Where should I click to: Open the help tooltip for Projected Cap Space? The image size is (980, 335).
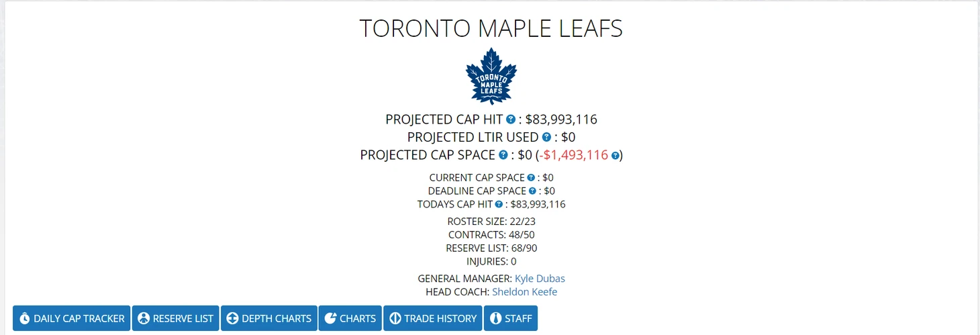coord(503,154)
